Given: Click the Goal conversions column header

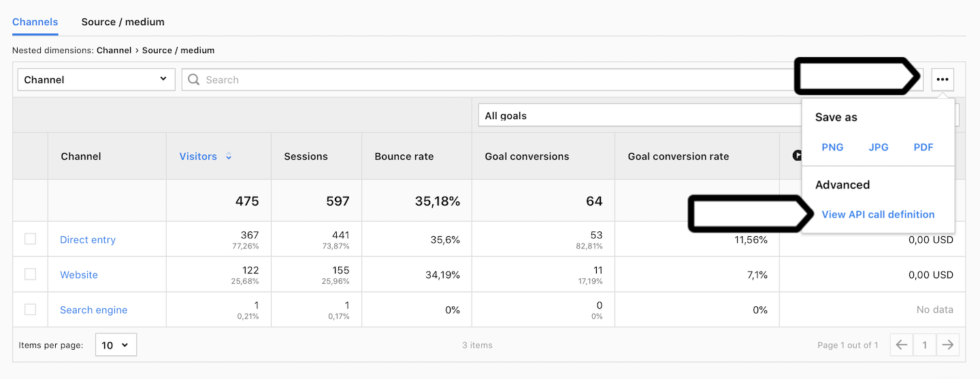Looking at the screenshot, I should tap(527, 156).
